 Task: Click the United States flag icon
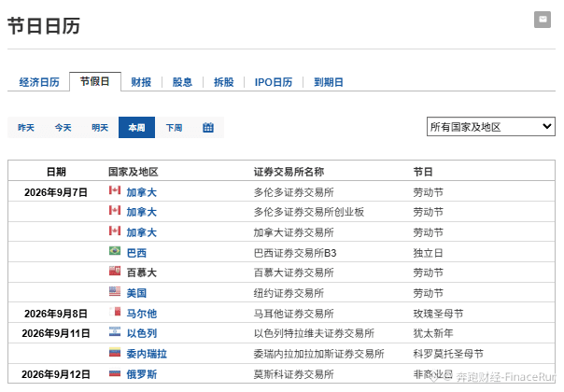115,291
